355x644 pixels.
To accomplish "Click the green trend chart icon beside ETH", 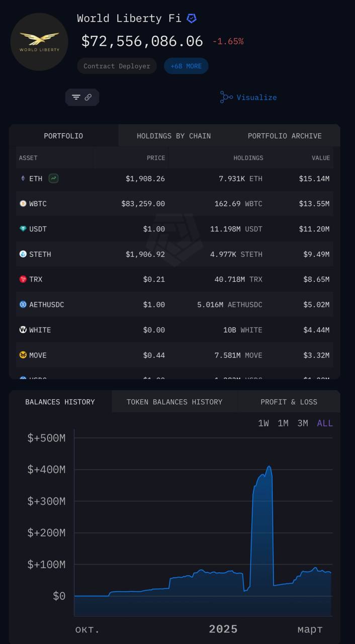I will tap(53, 178).
